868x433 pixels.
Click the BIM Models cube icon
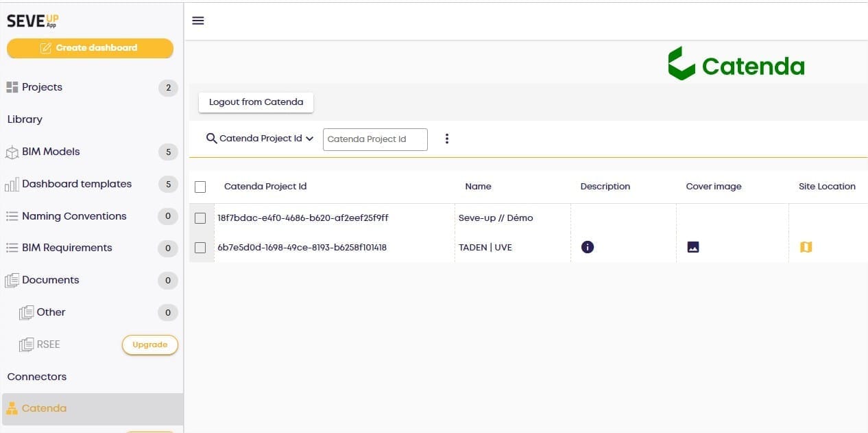click(12, 152)
